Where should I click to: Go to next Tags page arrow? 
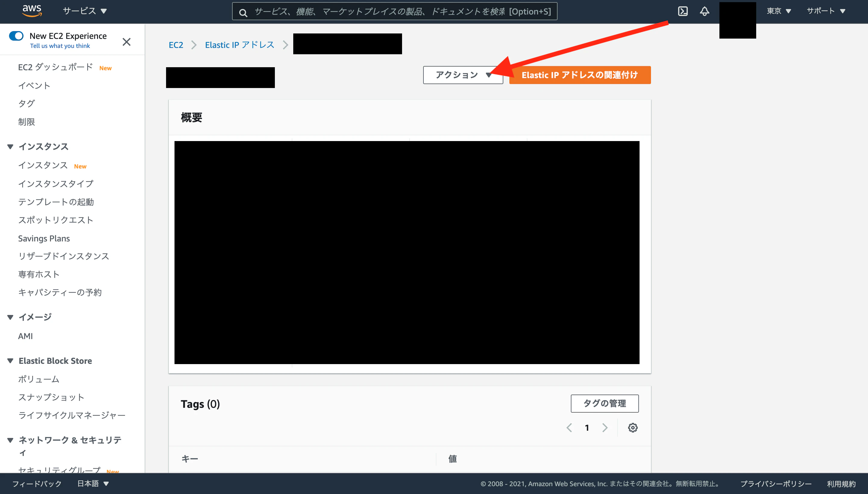pyautogui.click(x=605, y=427)
